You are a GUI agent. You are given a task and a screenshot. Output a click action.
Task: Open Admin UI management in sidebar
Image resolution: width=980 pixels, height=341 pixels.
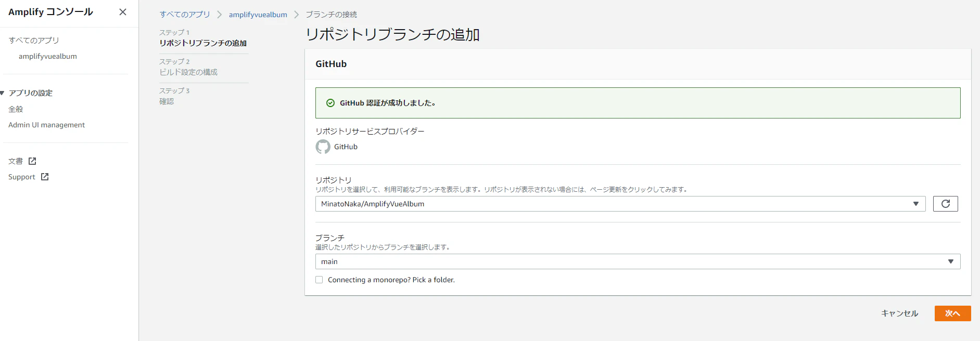[46, 125]
